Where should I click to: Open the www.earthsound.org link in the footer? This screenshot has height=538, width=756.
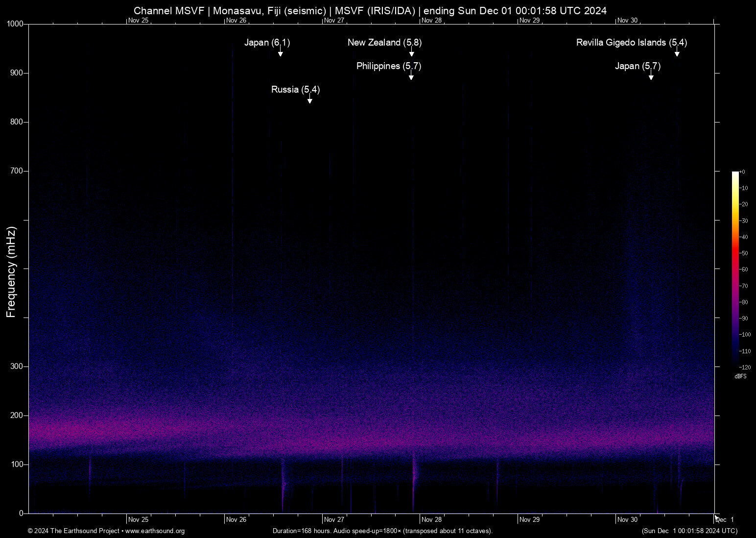(x=155, y=531)
